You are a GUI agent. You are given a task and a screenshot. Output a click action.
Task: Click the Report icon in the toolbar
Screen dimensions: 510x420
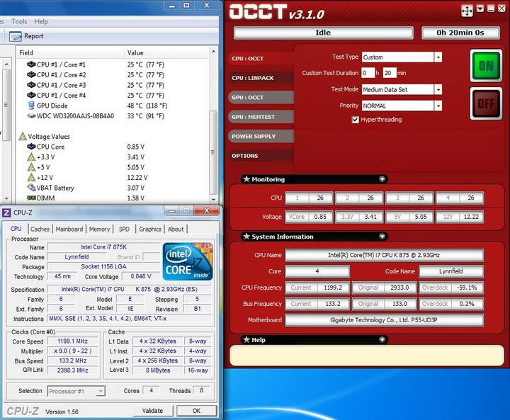pos(16,36)
